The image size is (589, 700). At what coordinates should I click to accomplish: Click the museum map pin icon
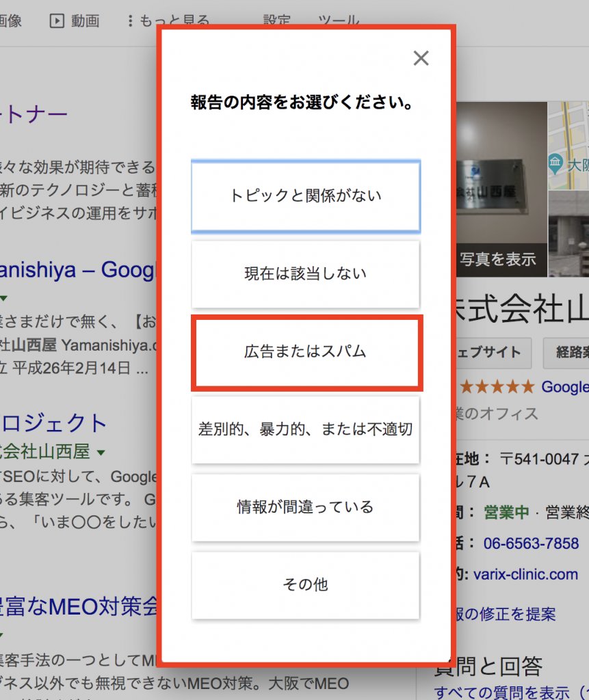pos(555,163)
